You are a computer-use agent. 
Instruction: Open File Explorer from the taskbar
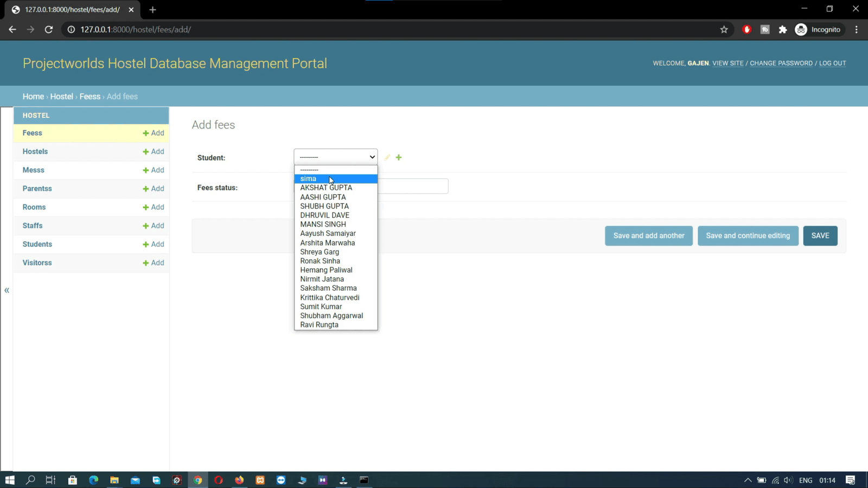114,480
